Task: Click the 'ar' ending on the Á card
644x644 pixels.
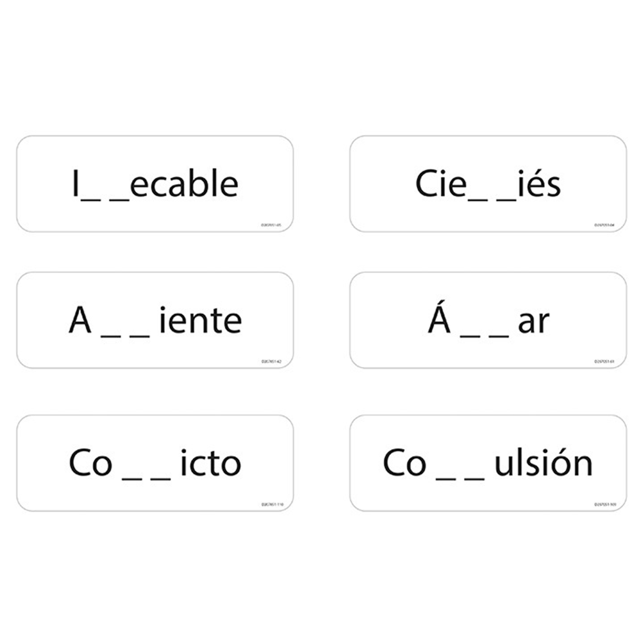Action: click(533, 322)
